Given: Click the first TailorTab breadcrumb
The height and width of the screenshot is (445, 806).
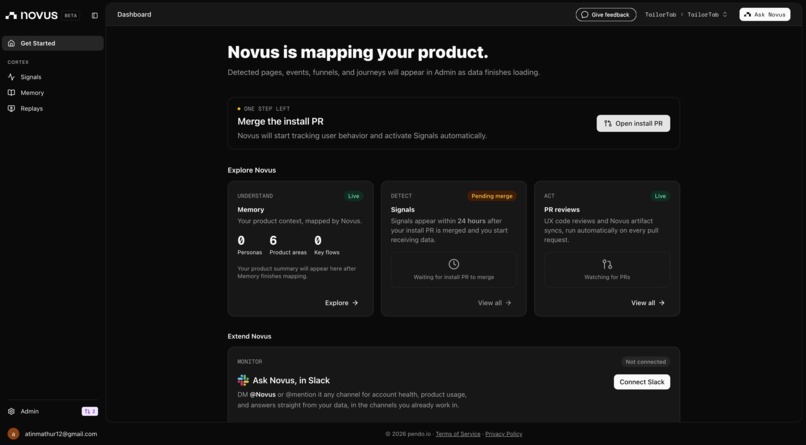Looking at the screenshot, I should click(x=661, y=14).
